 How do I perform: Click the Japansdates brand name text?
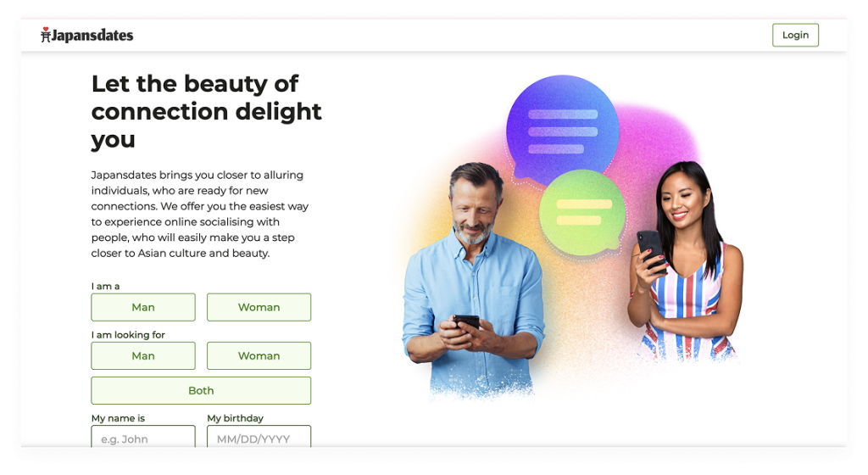(92, 36)
